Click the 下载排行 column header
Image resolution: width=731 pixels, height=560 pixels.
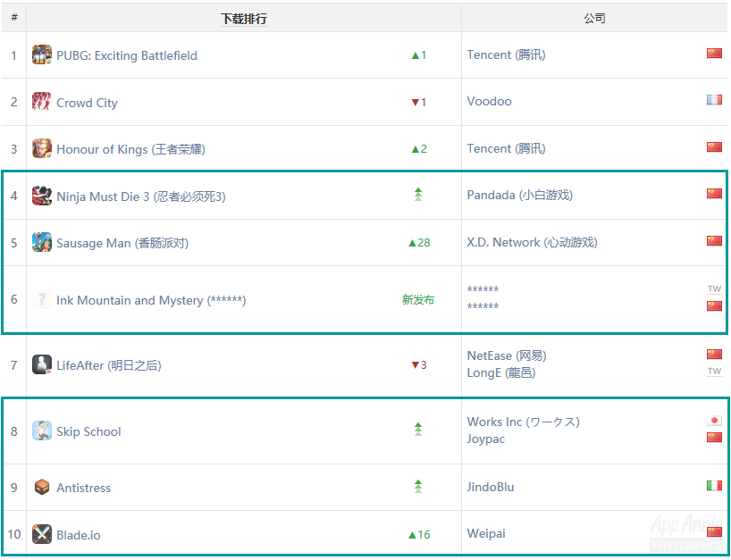click(244, 19)
